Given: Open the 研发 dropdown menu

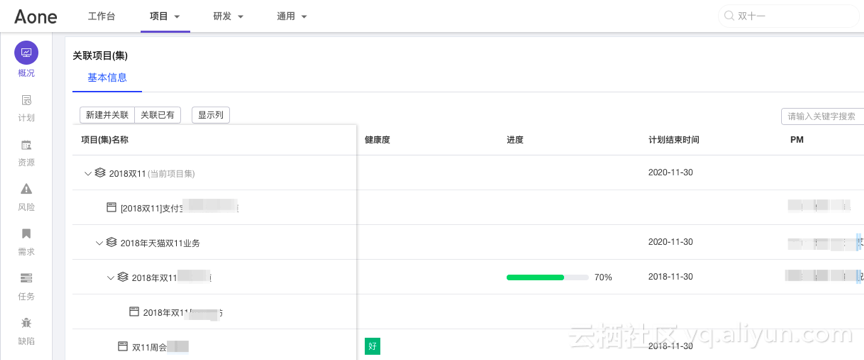Looking at the screenshot, I should pos(228,17).
